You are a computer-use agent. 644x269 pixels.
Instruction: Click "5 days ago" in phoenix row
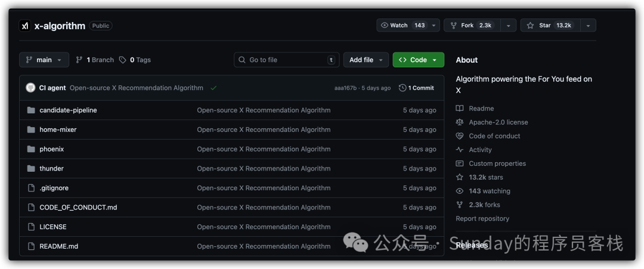pos(419,149)
